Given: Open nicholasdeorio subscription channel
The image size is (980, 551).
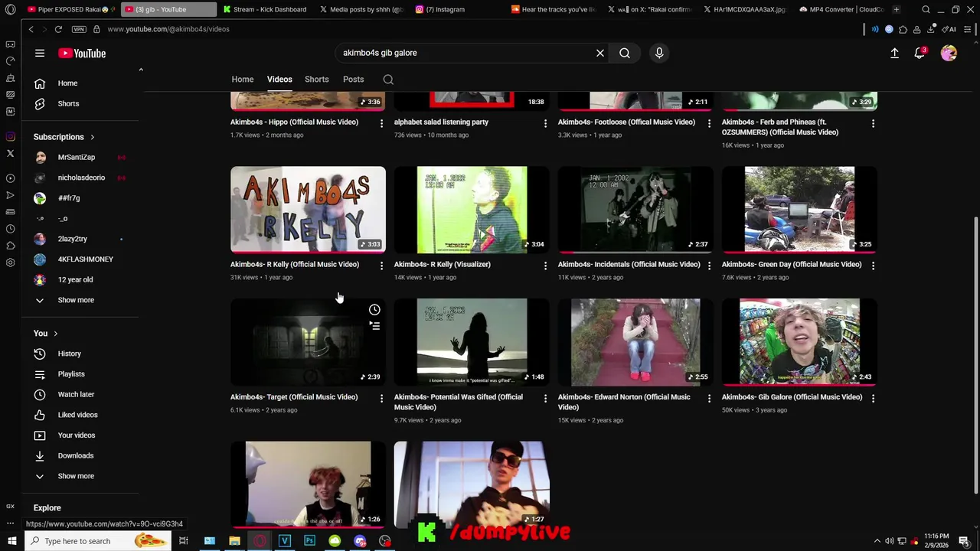Looking at the screenshot, I should point(81,178).
